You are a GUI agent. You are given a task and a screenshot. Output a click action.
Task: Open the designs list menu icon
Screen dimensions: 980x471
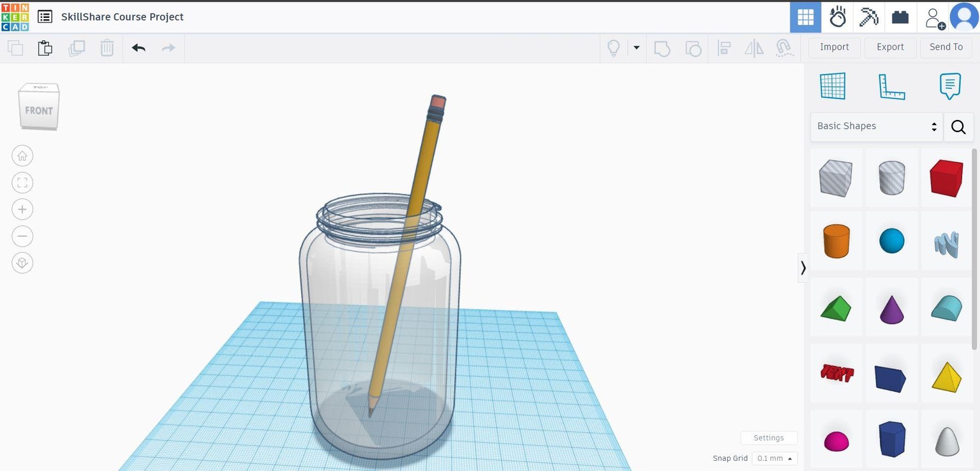click(x=45, y=17)
